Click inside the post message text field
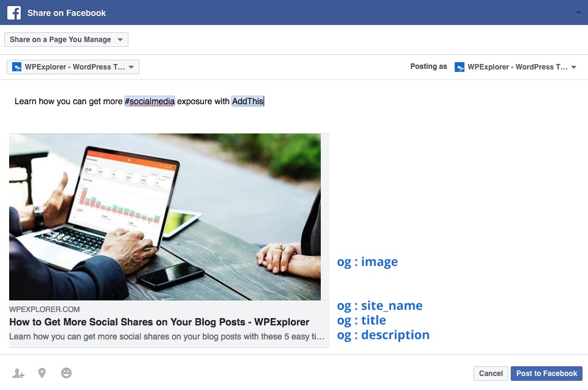Image resolution: width=588 pixels, height=390 pixels. (x=293, y=101)
